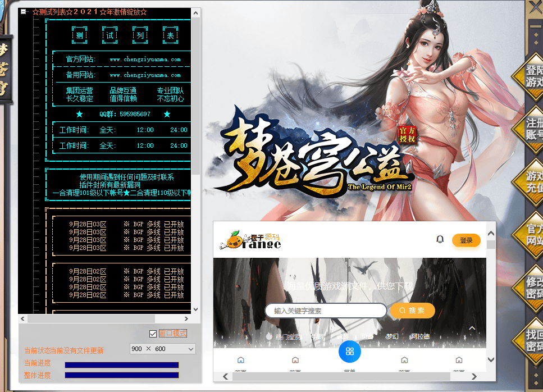This screenshot has height=392, width=543.
Task: Open the 找回密码 password recovery button
Action: 531,340
